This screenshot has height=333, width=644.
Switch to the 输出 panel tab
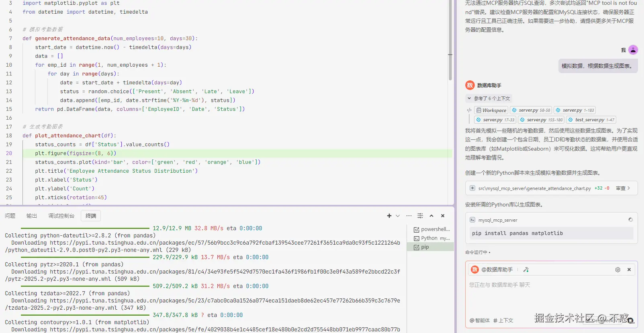[x=32, y=216]
